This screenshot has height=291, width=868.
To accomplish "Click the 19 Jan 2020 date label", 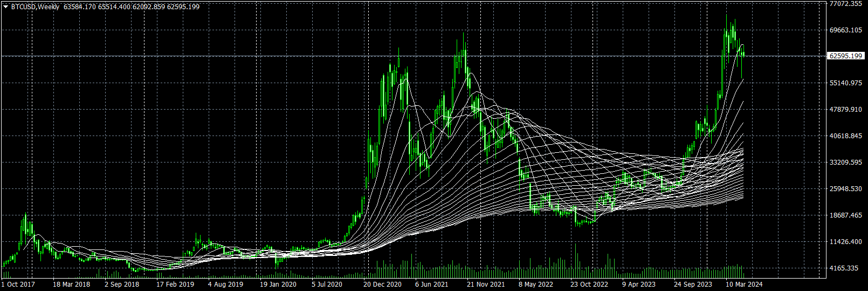I will pos(278,285).
